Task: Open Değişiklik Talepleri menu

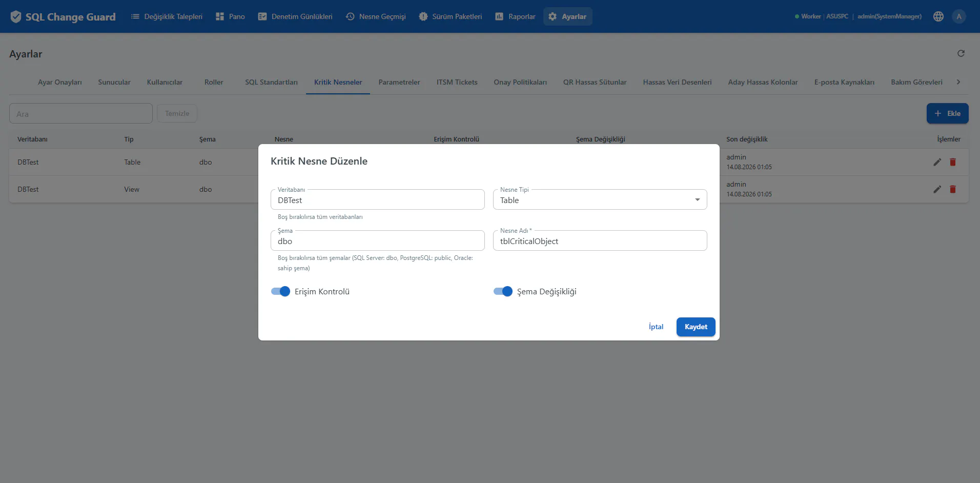Action: click(167, 16)
